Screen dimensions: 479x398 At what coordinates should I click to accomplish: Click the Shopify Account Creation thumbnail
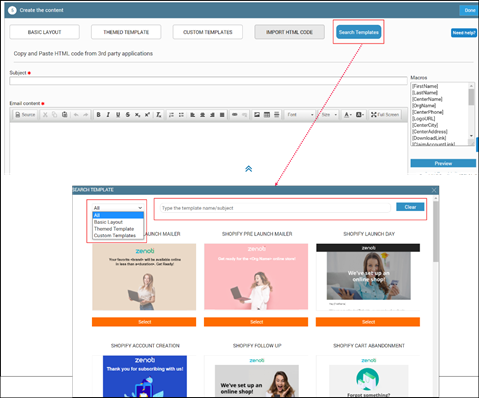pos(145,376)
